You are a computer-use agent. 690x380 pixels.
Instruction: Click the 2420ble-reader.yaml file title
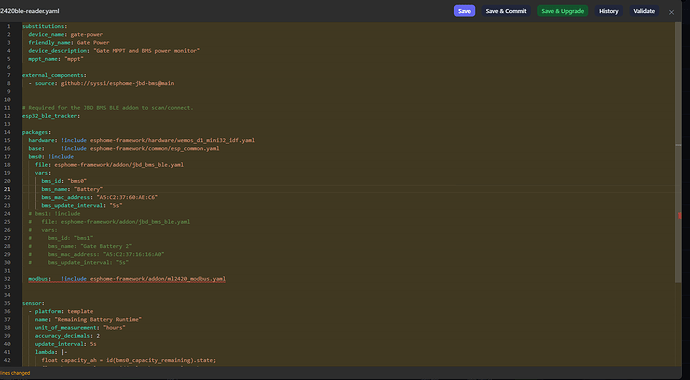pos(29,11)
